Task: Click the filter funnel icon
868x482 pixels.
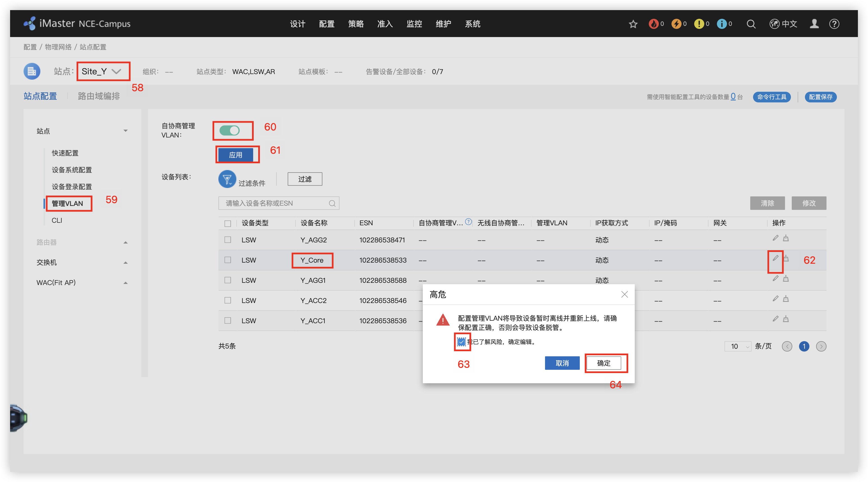Action: click(227, 179)
